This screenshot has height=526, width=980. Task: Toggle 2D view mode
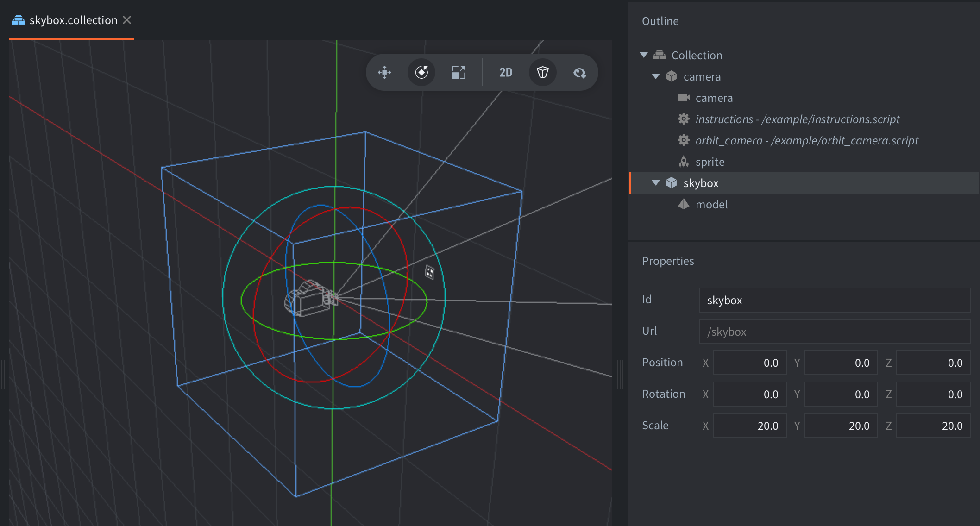[x=506, y=73]
